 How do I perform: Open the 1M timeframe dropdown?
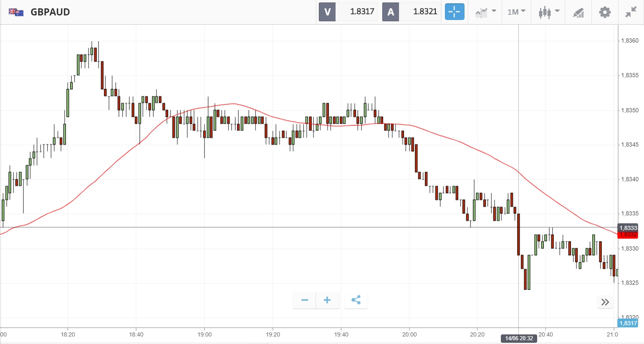tap(516, 12)
